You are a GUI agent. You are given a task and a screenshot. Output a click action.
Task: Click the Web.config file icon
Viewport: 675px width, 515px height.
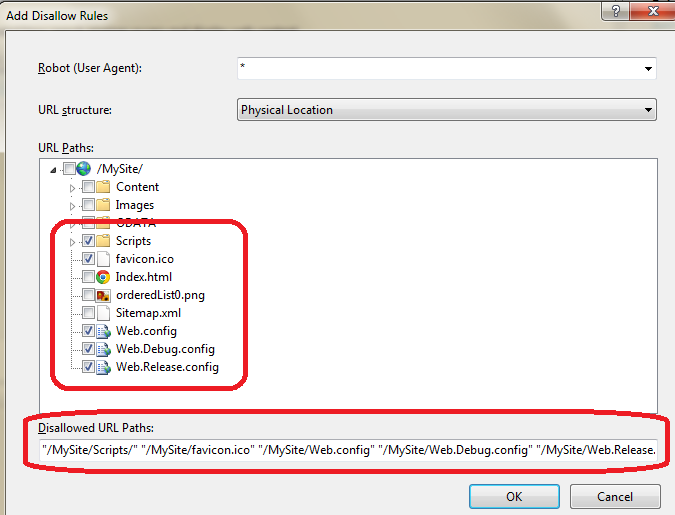coord(103,331)
